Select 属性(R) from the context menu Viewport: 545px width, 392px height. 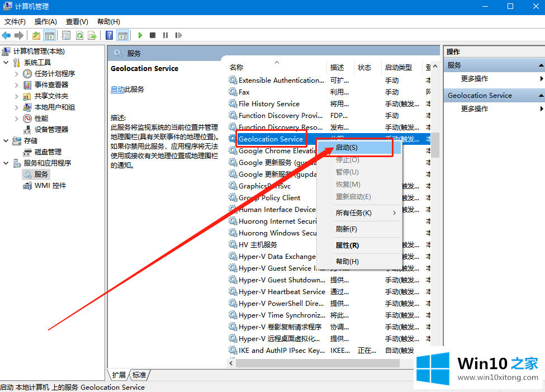(347, 245)
